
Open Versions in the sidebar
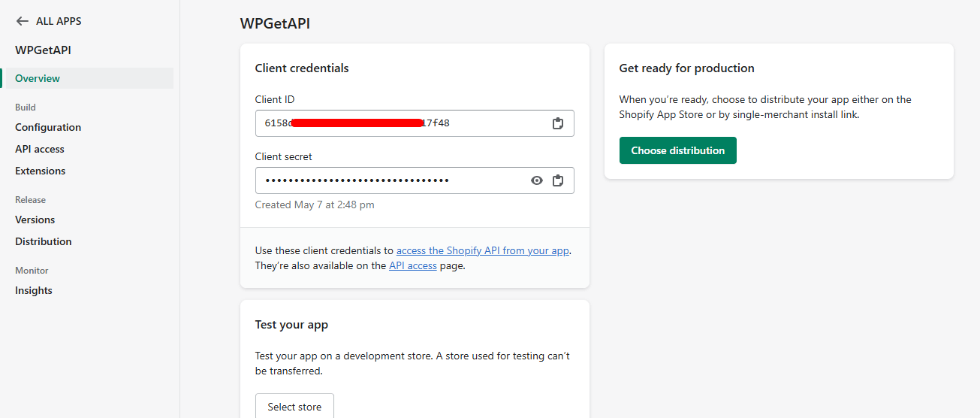[x=35, y=220]
